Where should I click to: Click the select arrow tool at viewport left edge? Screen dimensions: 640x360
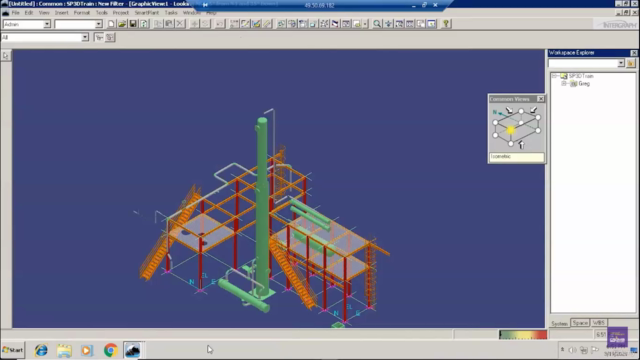[x=6, y=56]
